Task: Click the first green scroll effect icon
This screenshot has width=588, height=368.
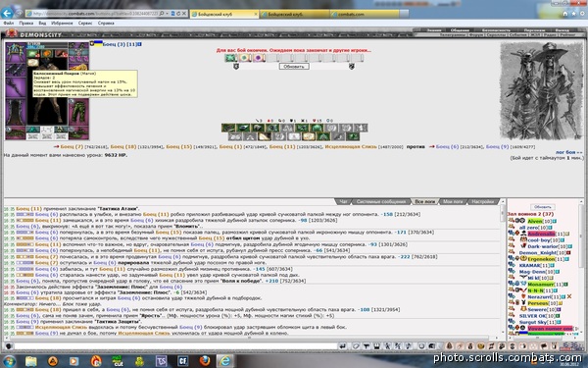Action: coord(230,58)
